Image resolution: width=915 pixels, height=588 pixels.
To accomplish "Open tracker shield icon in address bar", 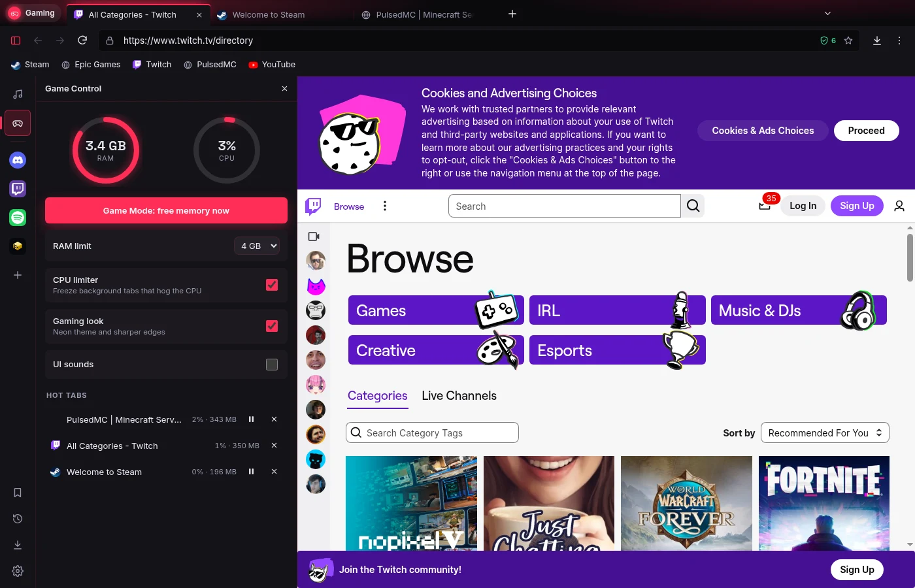I will click(x=828, y=41).
